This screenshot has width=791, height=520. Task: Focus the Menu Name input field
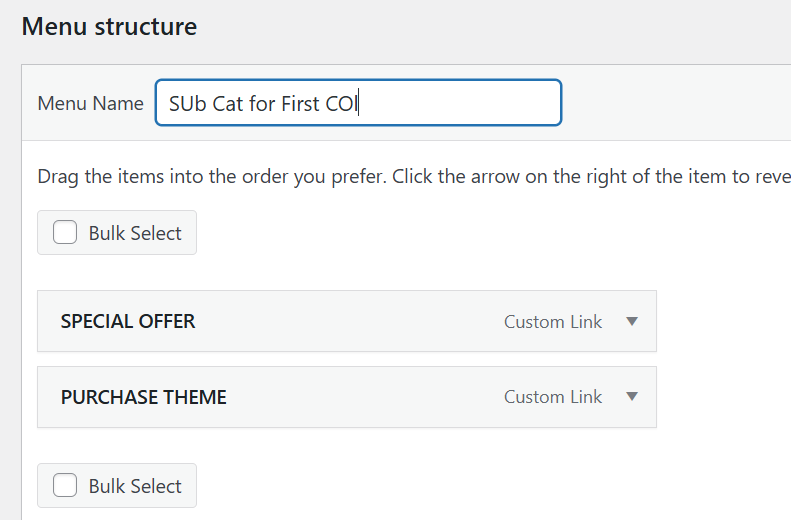click(358, 102)
